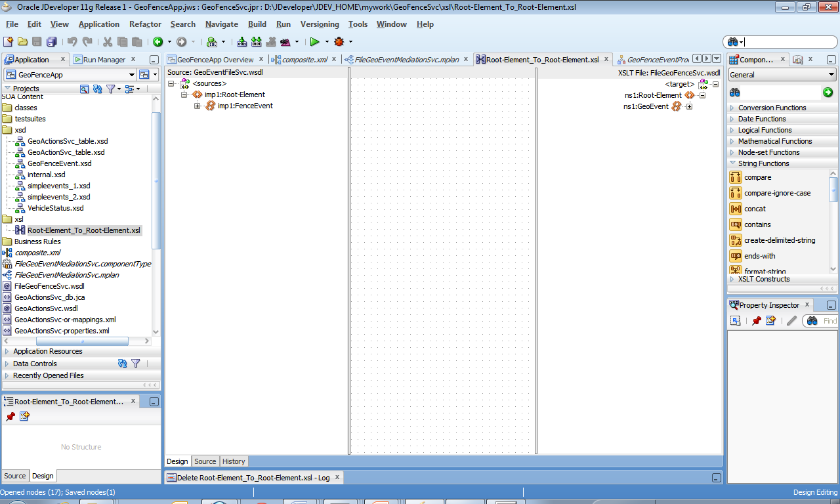Select the compare string function icon
Viewport: 840px width, 504px height.
click(735, 177)
